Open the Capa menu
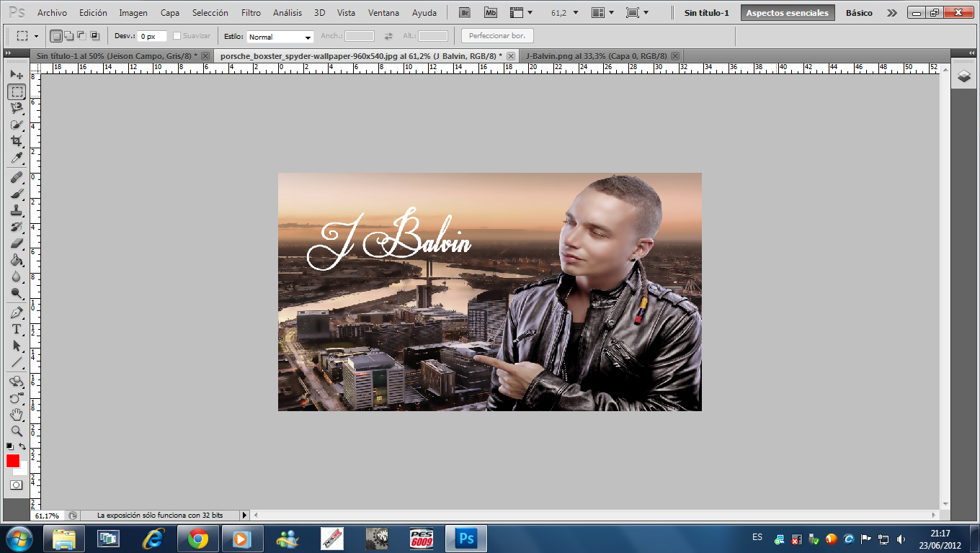The height and width of the screenshot is (553, 980). coord(170,13)
